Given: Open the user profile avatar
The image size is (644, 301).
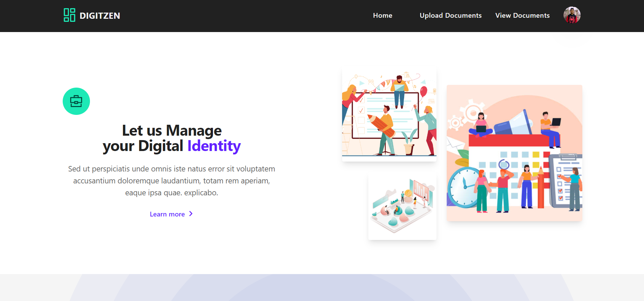Looking at the screenshot, I should pyautogui.click(x=572, y=15).
